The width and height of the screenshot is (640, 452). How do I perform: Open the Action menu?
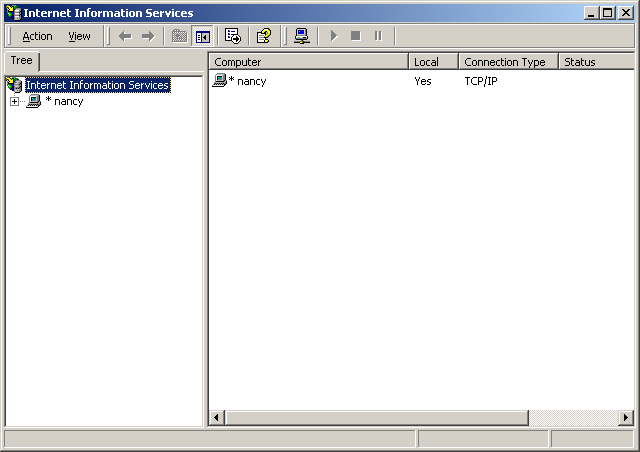pyautogui.click(x=37, y=36)
